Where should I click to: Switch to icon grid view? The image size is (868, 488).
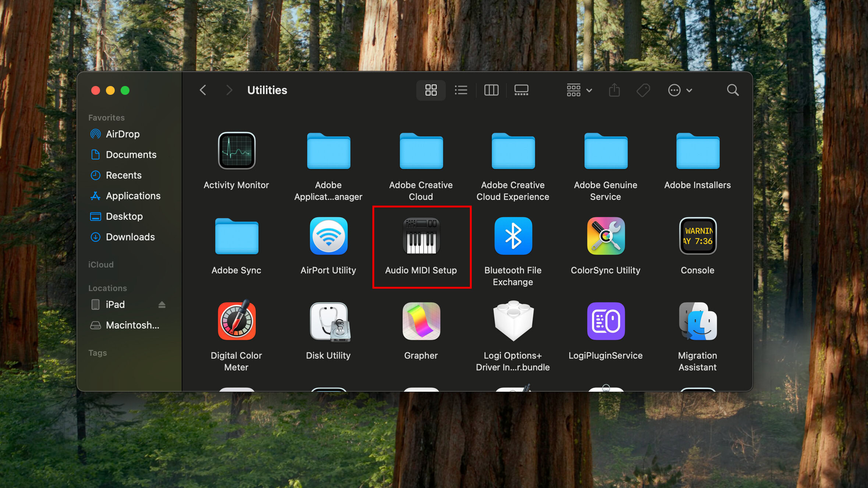(431, 90)
